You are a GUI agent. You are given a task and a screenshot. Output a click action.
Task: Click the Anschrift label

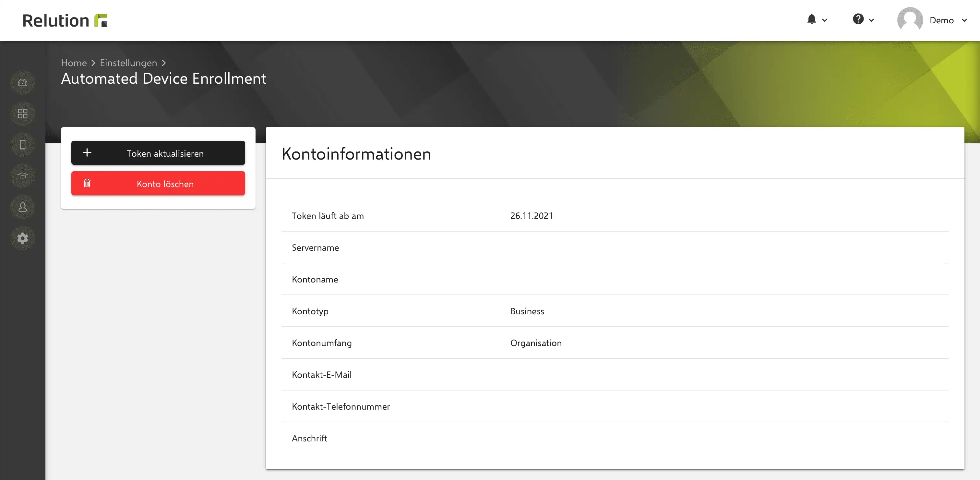click(x=309, y=438)
